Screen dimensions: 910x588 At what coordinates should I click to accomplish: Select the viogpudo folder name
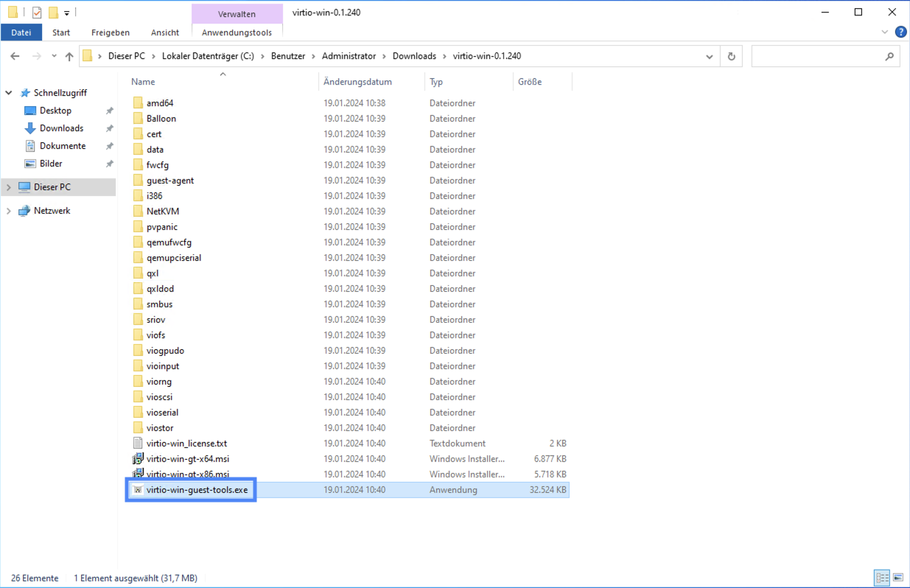[x=165, y=351]
